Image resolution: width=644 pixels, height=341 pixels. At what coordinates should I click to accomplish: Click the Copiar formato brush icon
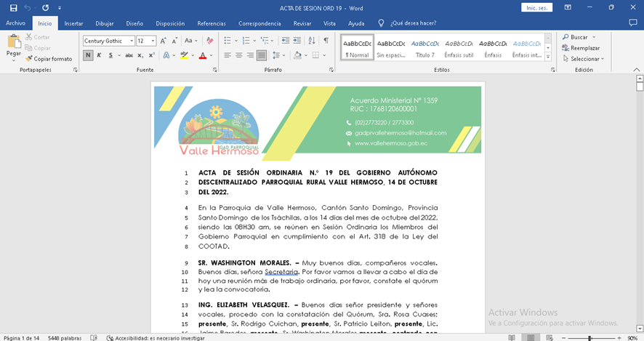click(29, 59)
